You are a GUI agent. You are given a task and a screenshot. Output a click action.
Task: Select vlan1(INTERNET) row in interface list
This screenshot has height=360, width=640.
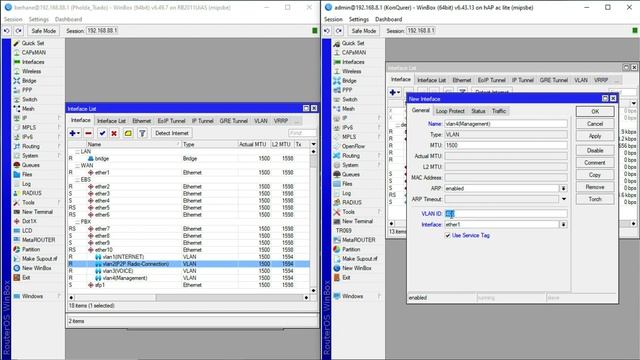pos(189,257)
